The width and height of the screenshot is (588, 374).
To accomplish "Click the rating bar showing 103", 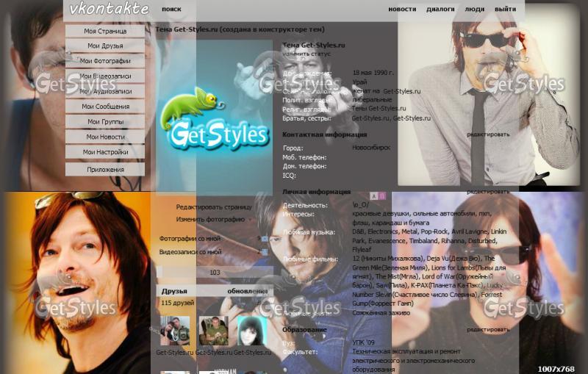I will click(x=215, y=273).
